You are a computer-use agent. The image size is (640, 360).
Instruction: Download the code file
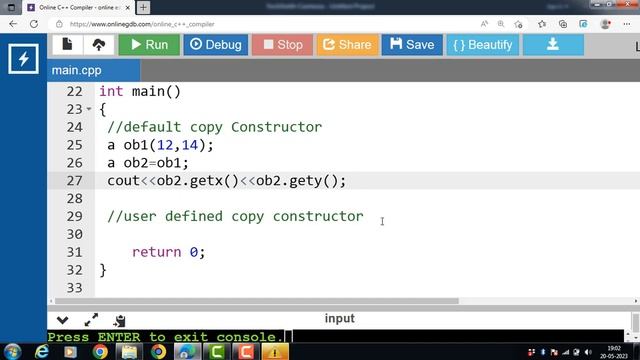[553, 44]
